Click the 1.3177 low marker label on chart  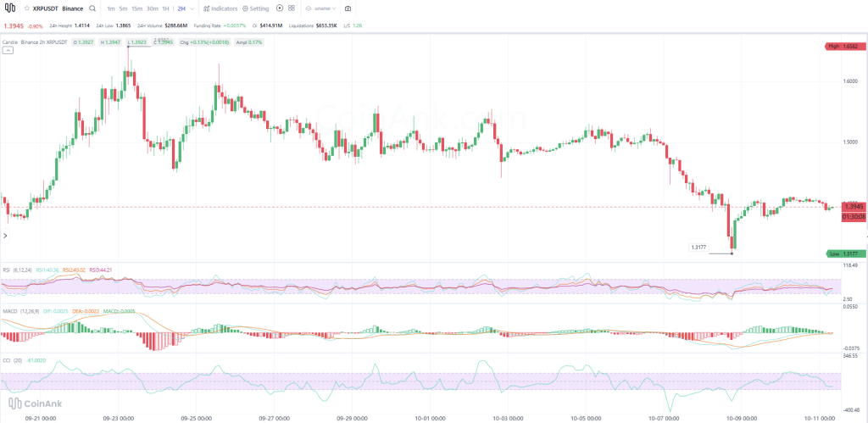click(698, 248)
